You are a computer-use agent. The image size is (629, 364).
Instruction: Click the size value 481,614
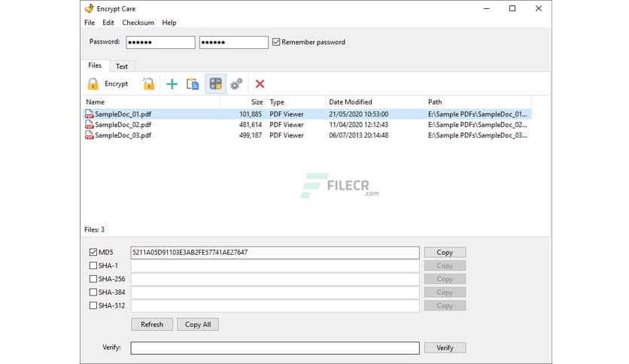pyautogui.click(x=251, y=125)
